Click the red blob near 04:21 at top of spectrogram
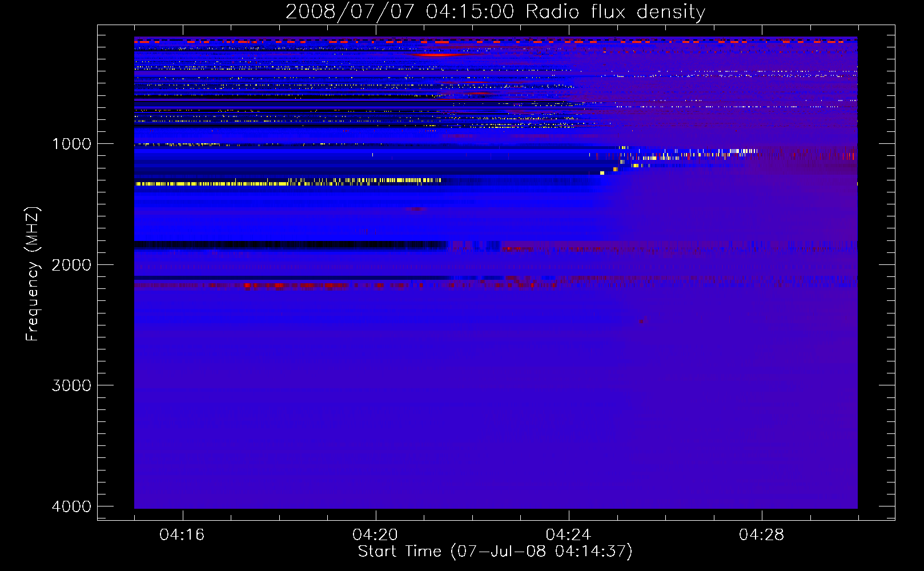924x571 pixels. [435, 55]
